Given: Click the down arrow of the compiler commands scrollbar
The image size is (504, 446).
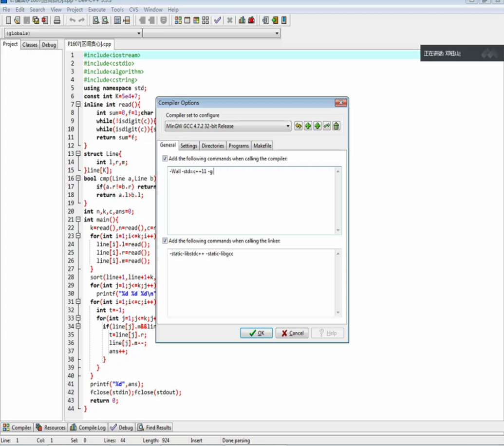Looking at the screenshot, I should 338,231.
